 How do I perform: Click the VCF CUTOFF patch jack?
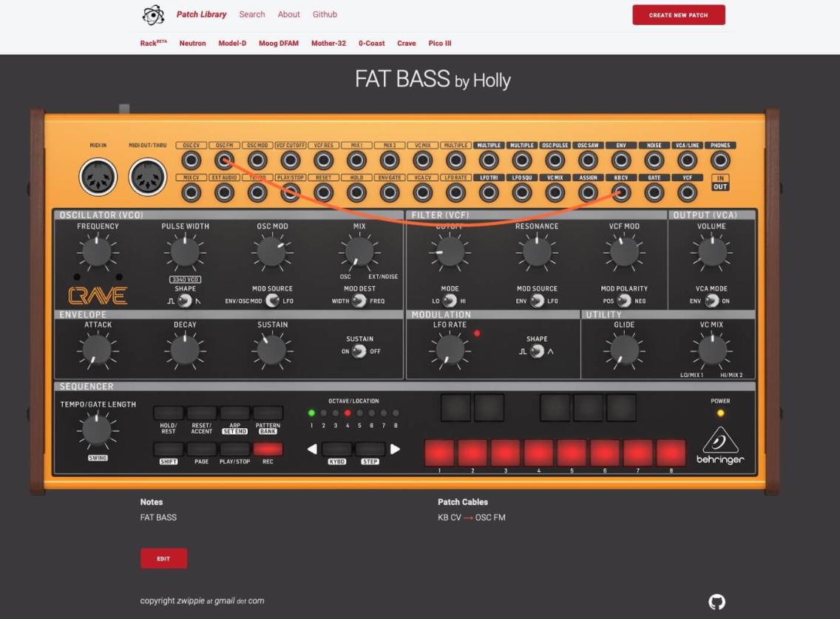[291, 160]
